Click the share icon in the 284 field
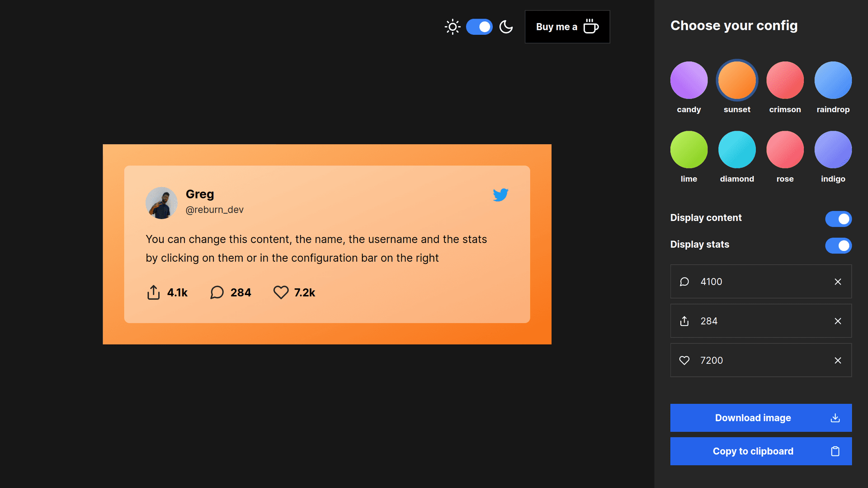868x488 pixels. [684, 321]
